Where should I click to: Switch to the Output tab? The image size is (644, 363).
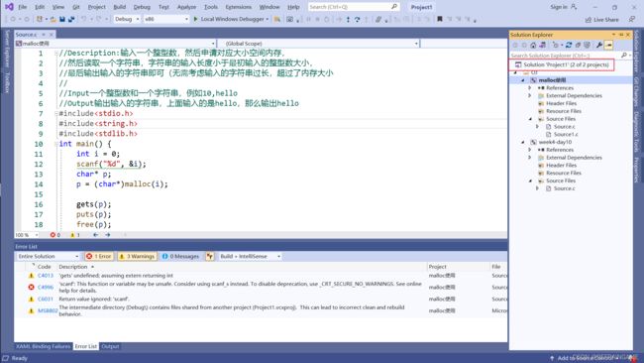pyautogui.click(x=110, y=346)
